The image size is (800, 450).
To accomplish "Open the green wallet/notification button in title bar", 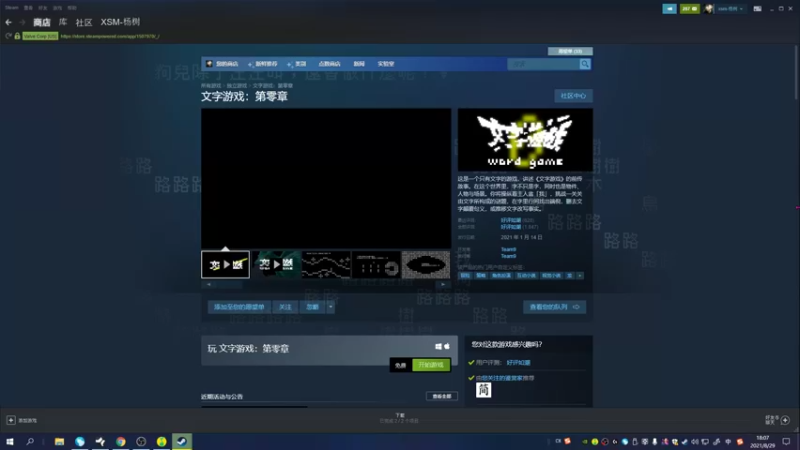I will [689, 9].
